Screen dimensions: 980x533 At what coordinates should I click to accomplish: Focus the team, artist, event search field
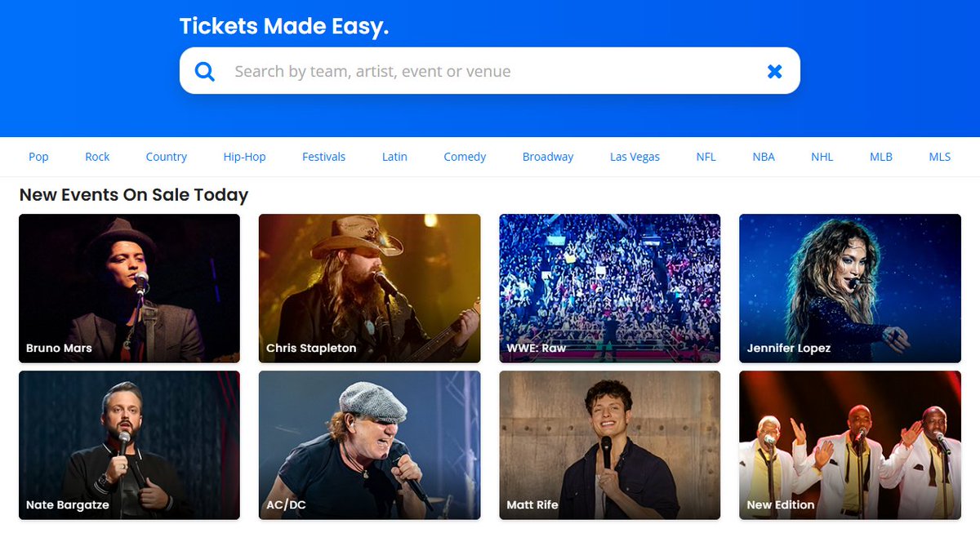(x=490, y=71)
